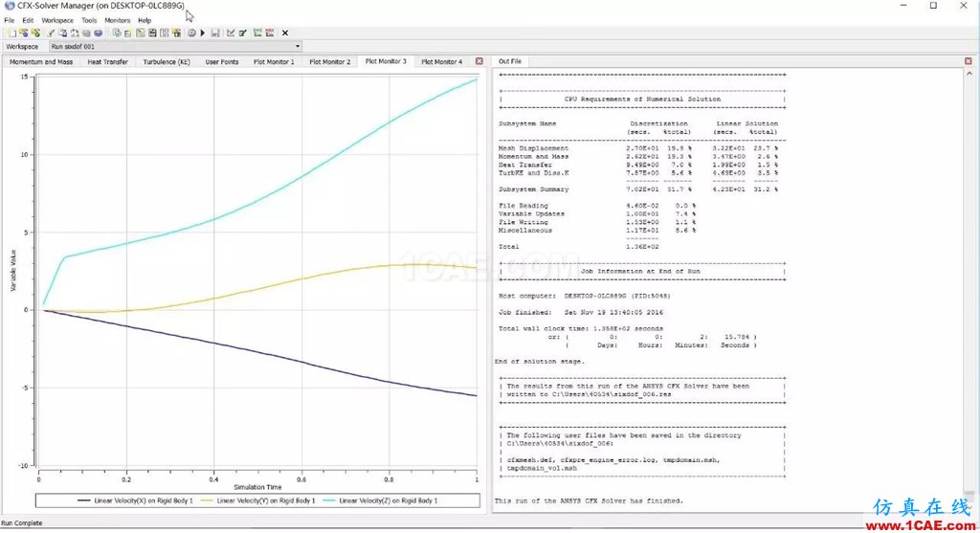Click the Mesh Displacement row in Out File
Screen dimensions: 980x533
tap(638, 148)
